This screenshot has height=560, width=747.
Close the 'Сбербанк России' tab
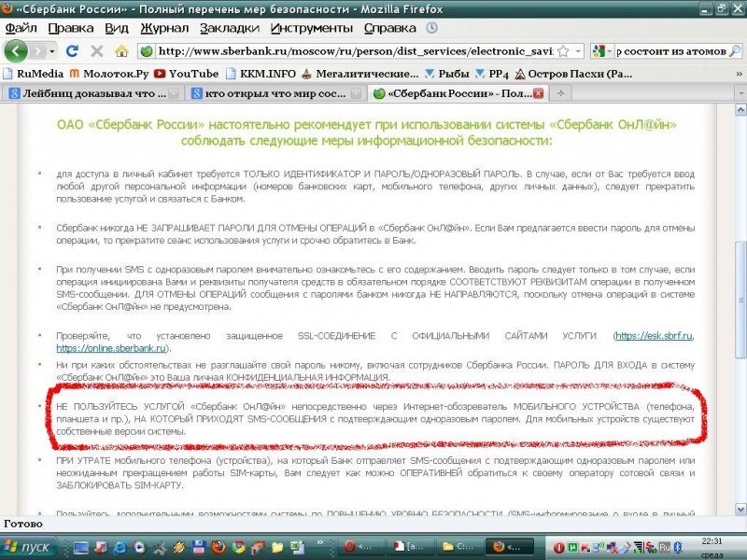tap(539, 93)
